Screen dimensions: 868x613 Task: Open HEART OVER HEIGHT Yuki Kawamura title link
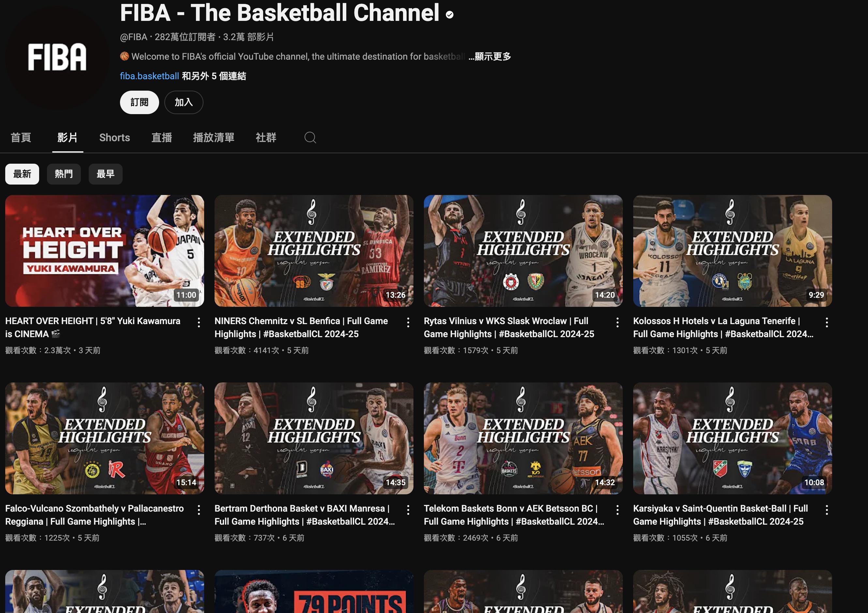pos(93,327)
